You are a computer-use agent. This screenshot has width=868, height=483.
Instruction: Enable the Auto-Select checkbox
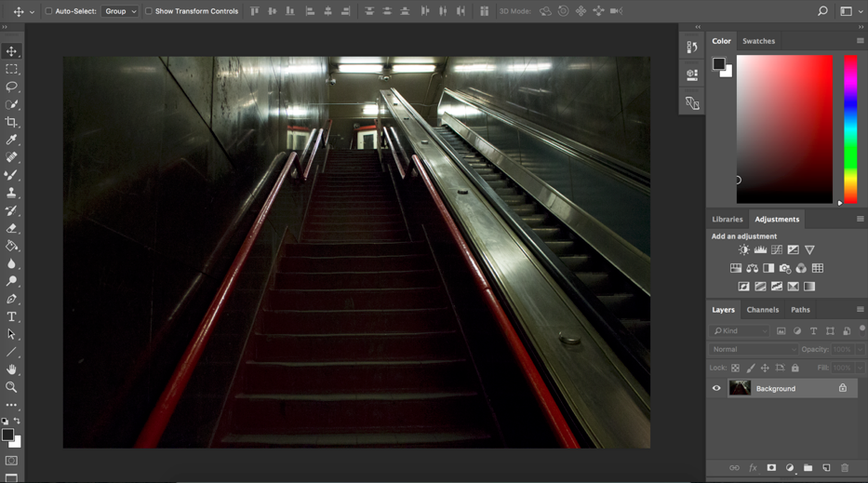click(48, 11)
